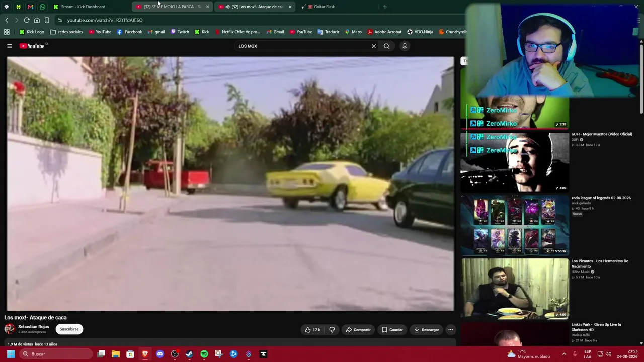644x362 pixels.
Task: Reload the current page
Action: 27,20
